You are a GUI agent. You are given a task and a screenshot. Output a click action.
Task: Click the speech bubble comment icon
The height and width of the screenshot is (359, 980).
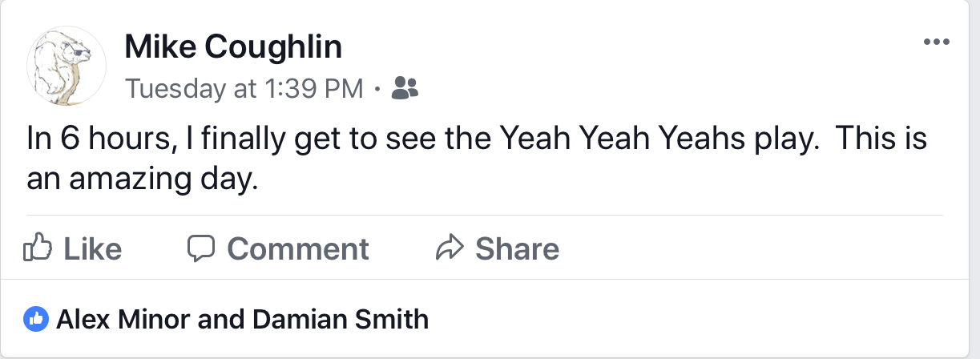[x=201, y=248]
